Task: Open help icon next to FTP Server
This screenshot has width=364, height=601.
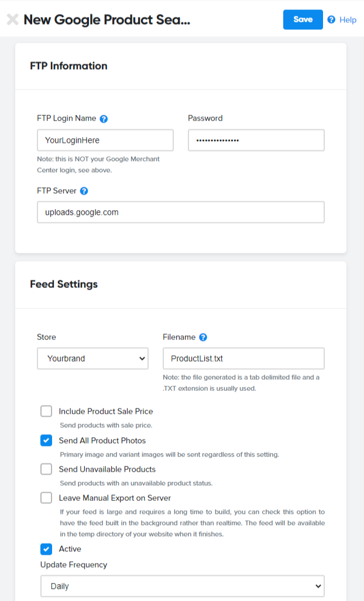Action: pos(84,191)
